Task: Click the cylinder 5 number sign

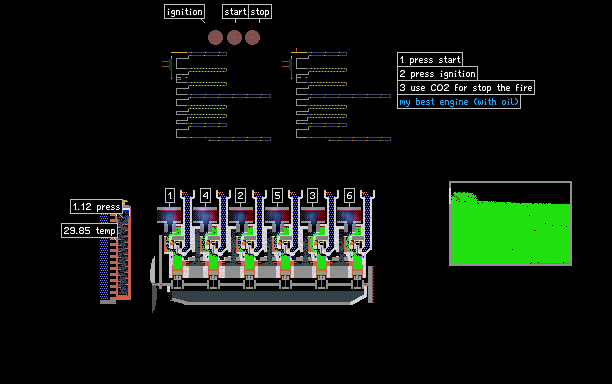Action: 277,196
